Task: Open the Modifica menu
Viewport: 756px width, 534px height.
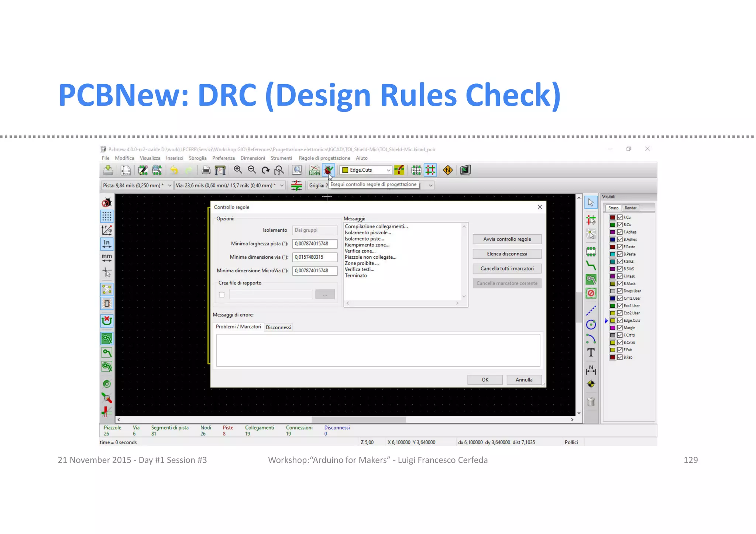Action: 124,158
